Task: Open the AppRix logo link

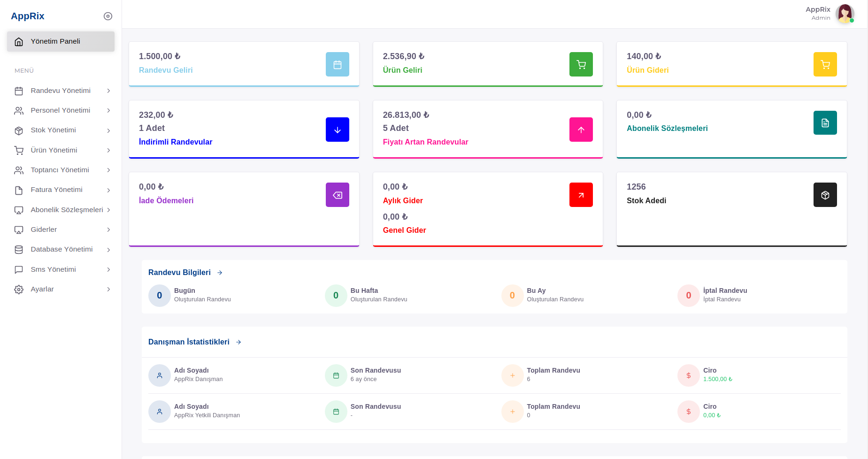Action: tap(28, 16)
